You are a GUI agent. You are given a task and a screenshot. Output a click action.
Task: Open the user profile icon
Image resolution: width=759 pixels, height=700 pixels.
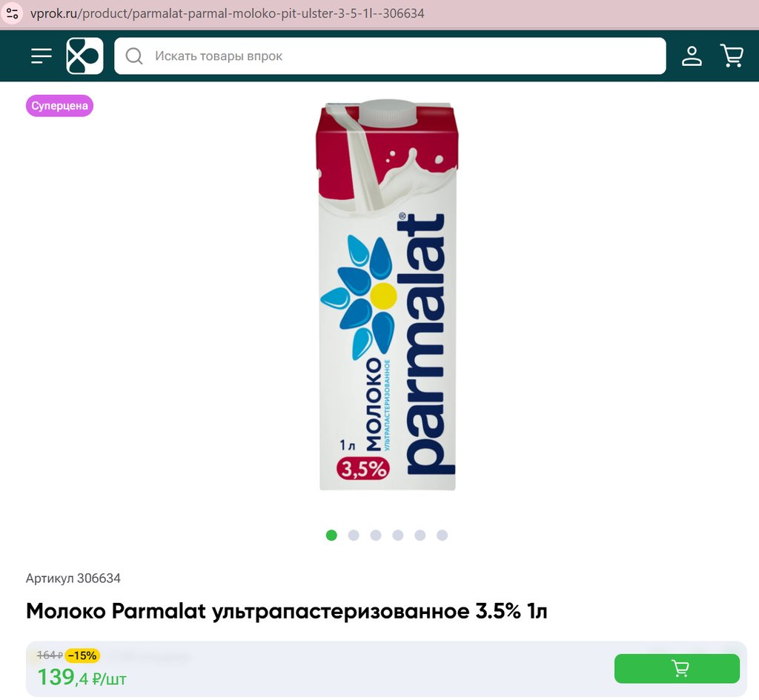[692, 56]
